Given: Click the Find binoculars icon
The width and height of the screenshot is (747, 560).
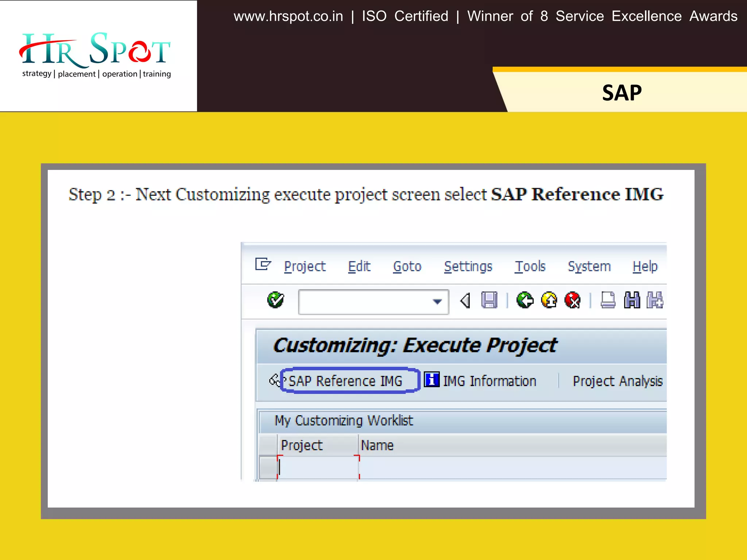Looking at the screenshot, I should pos(632,300).
